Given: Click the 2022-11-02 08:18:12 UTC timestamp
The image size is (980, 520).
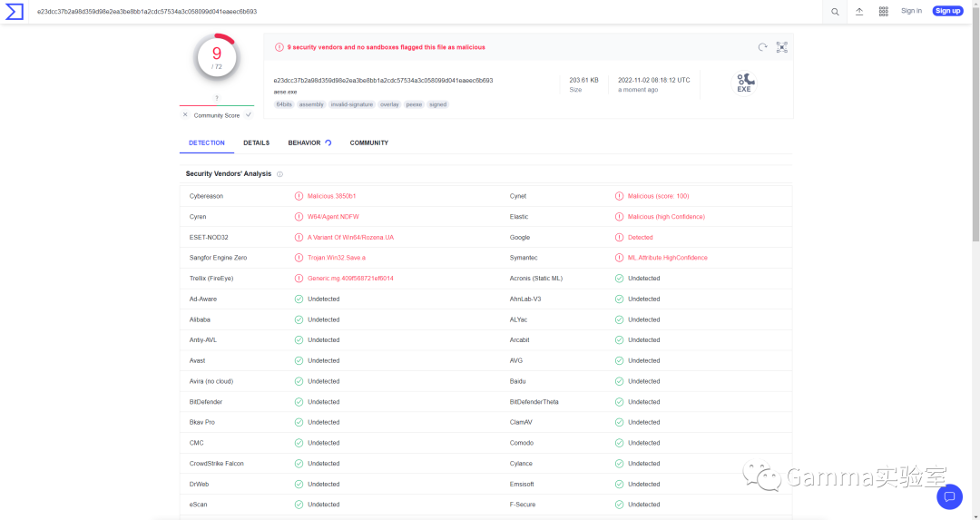Looking at the screenshot, I should 653,80.
